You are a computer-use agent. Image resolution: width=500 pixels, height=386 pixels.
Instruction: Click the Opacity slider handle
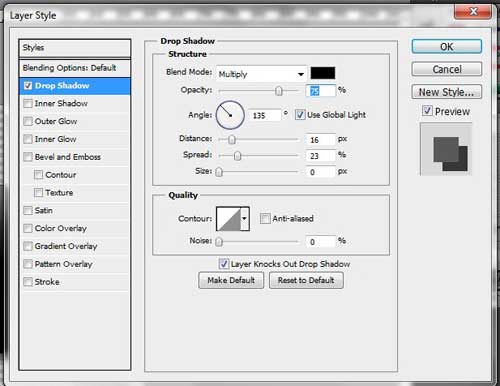(x=279, y=91)
